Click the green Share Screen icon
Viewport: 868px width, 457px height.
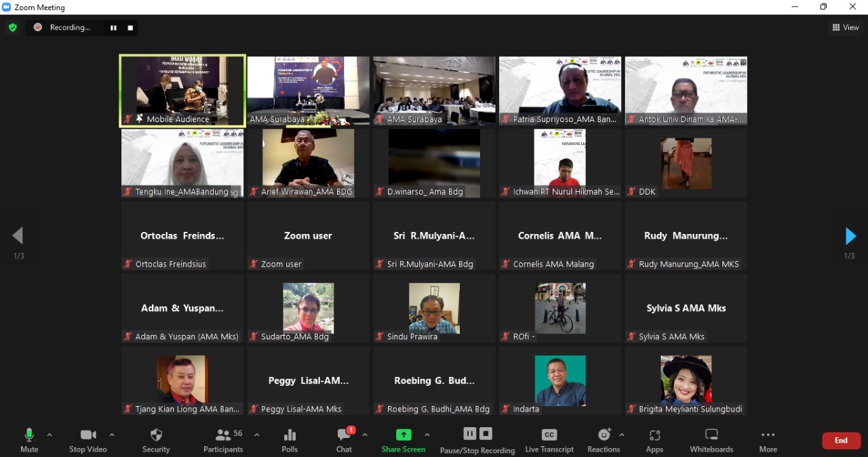(403, 435)
